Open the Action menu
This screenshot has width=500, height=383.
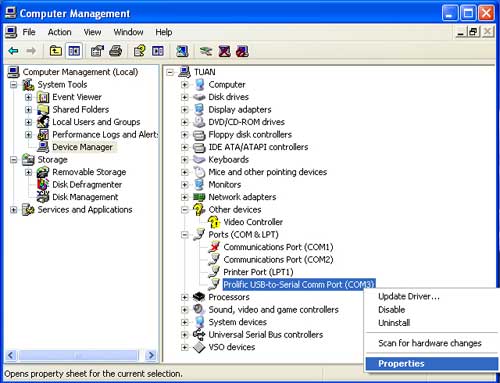tap(59, 32)
